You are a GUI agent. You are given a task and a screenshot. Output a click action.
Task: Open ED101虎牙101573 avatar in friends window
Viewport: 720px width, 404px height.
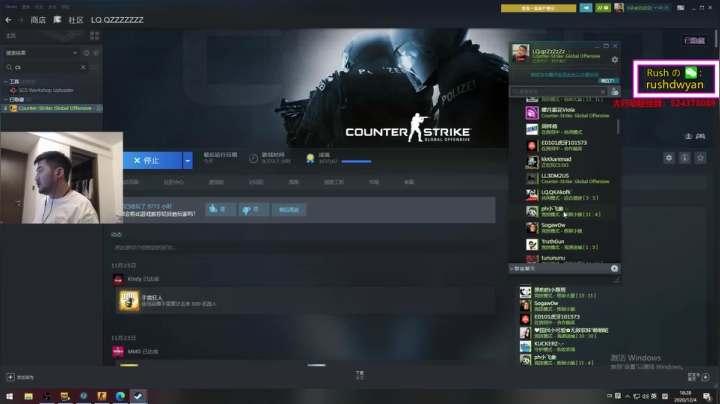coord(531,146)
